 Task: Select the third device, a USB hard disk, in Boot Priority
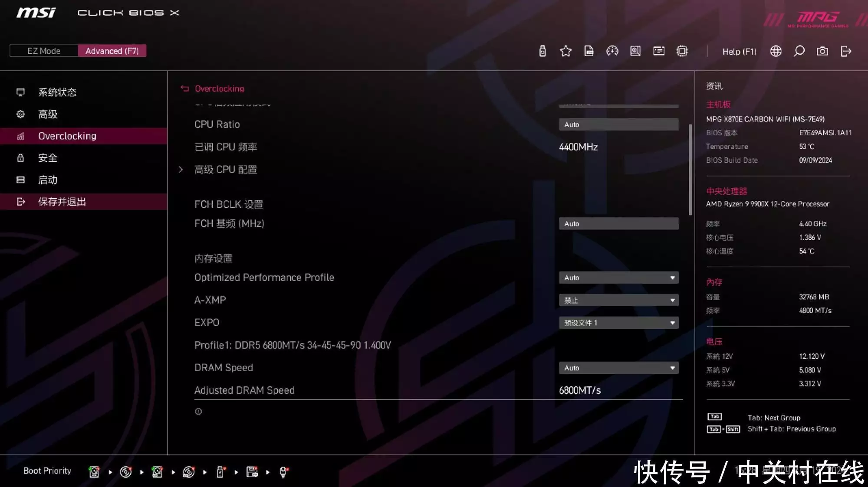click(157, 471)
